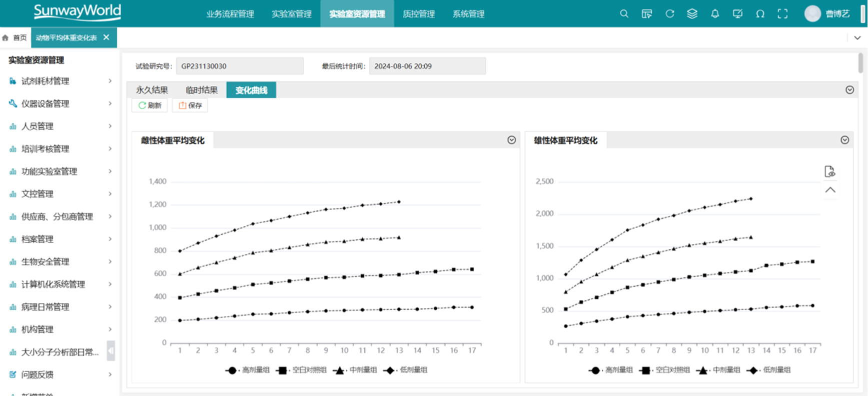Viewport: 868px width, 396px height.
Task: Collapse the 雌性体重平均变化 chart panel
Action: [511, 140]
